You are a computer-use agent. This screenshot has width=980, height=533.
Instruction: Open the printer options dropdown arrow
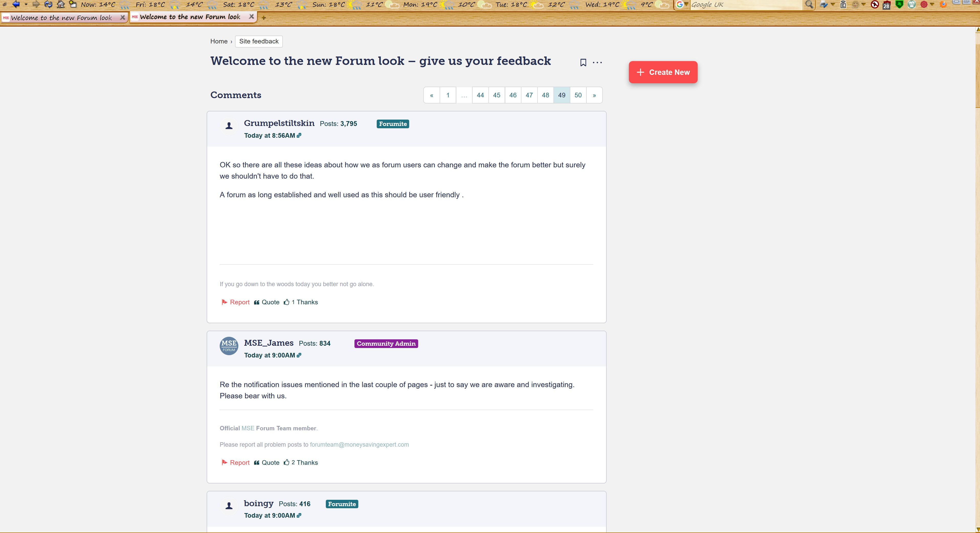click(x=833, y=4)
